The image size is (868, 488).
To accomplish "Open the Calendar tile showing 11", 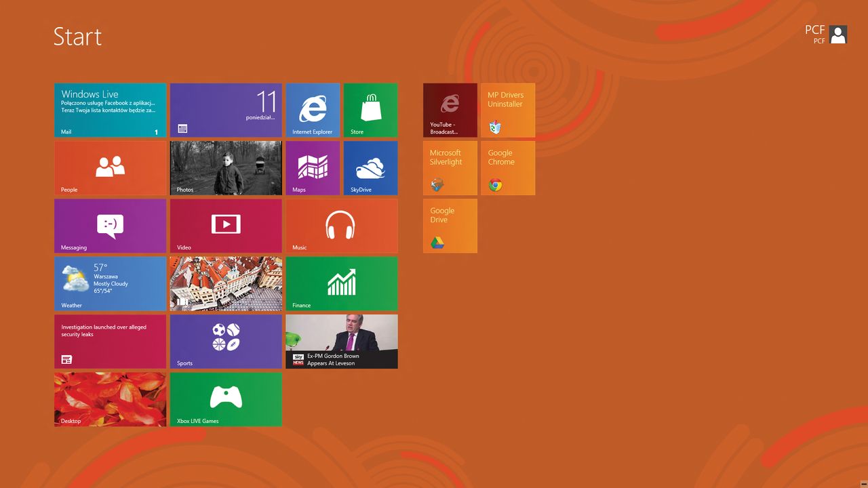I will tap(226, 110).
